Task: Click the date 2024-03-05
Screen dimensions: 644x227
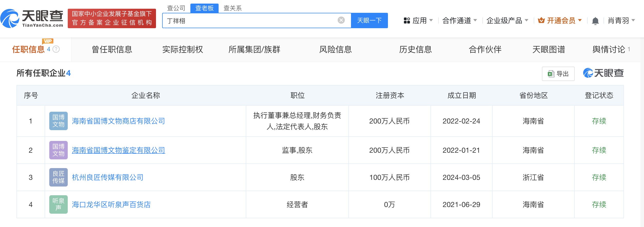Action: tap(461, 177)
